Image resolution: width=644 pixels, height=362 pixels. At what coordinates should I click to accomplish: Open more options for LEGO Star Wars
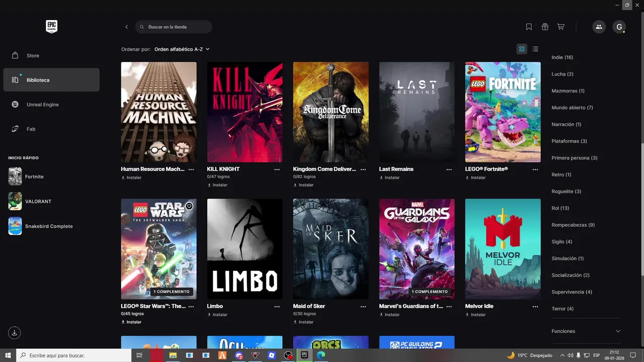[191, 306]
